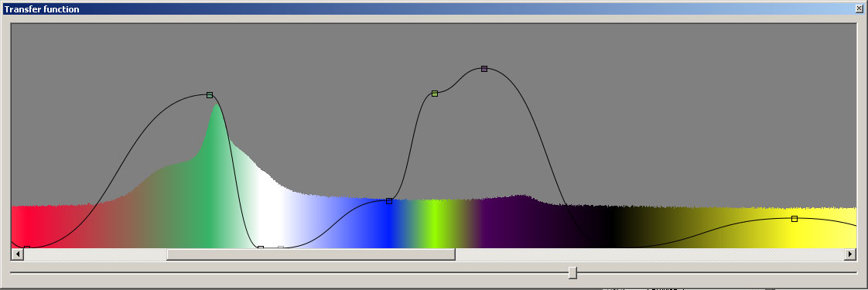
Task: Select the purple control point at highest peak
Action: (484, 69)
